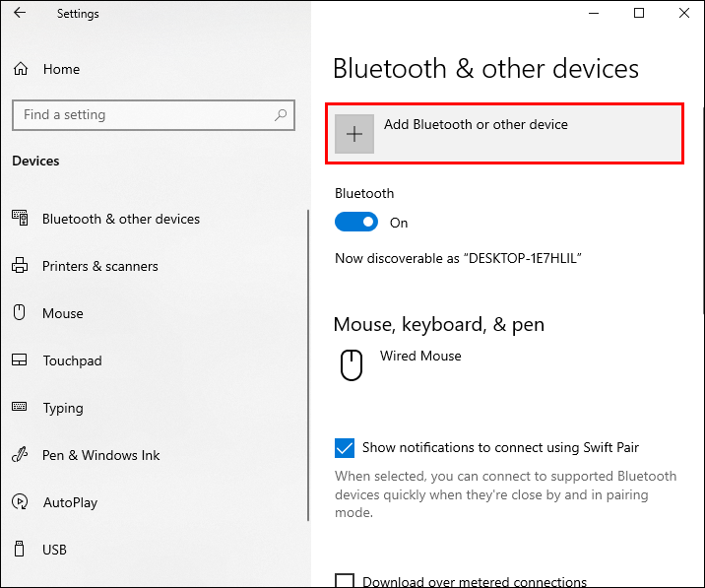Click the Typing keyboard icon
Viewport: 705px width, 588px height.
(x=20, y=408)
